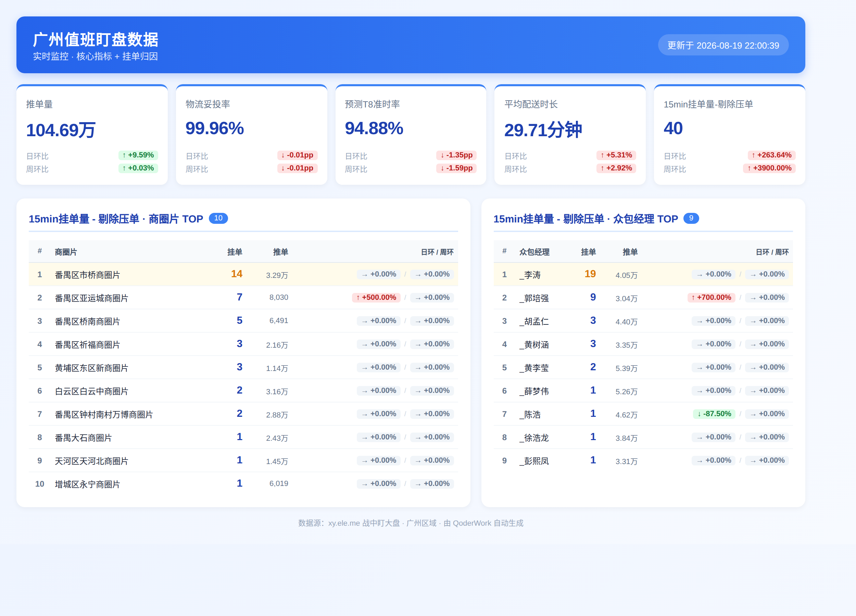Select the 番禺区亚运城商圈片 row
This screenshot has height=616, width=856.
click(x=243, y=298)
